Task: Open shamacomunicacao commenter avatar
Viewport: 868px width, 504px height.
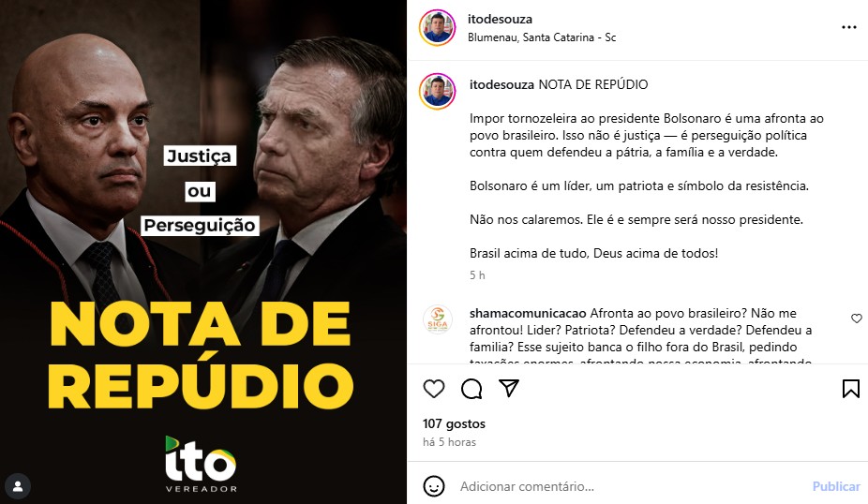Action: 438,319
